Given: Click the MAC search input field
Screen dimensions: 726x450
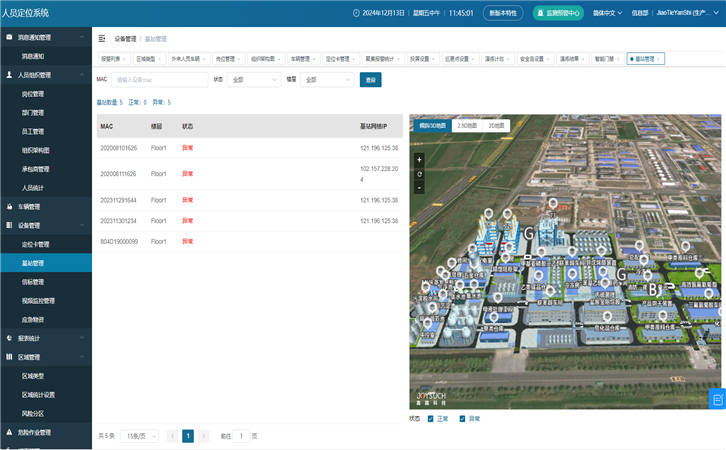Looking at the screenshot, I should [160, 80].
